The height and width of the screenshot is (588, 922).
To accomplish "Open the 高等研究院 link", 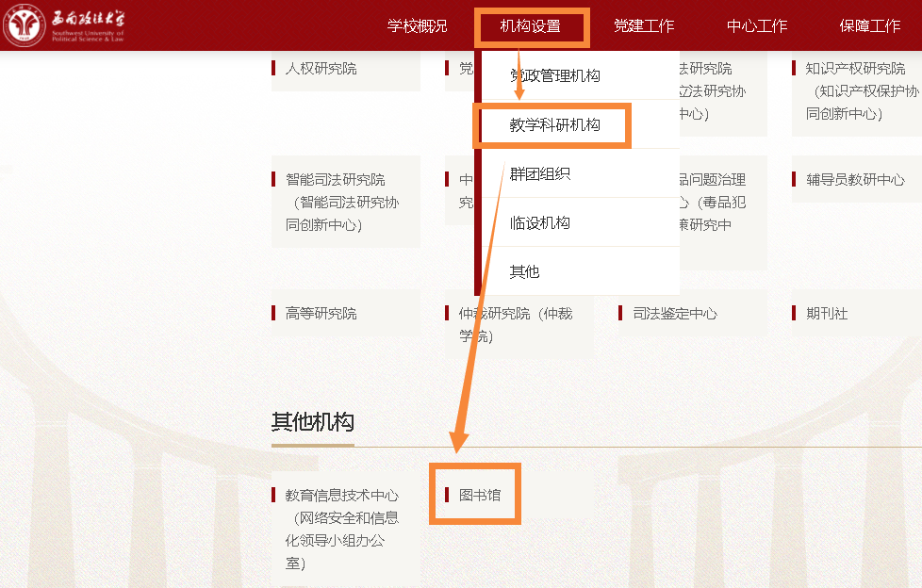I will [321, 314].
